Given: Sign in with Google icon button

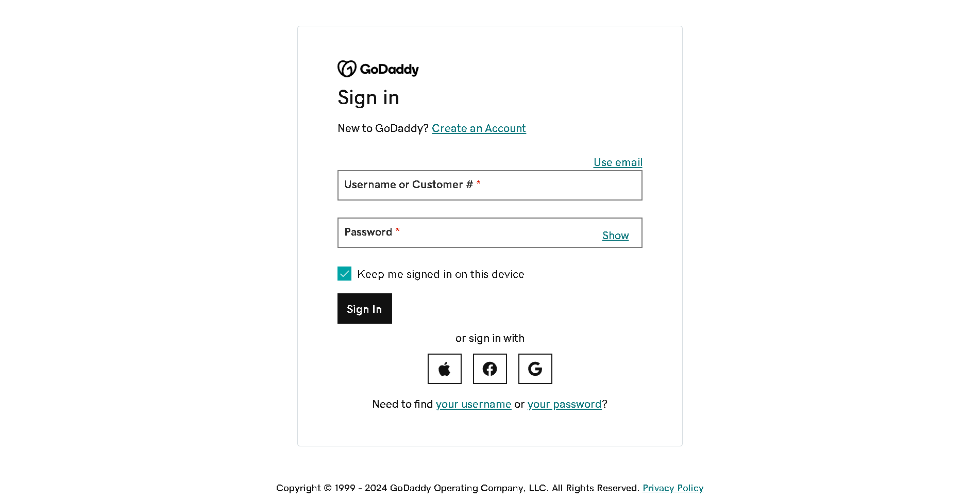Looking at the screenshot, I should point(535,369).
